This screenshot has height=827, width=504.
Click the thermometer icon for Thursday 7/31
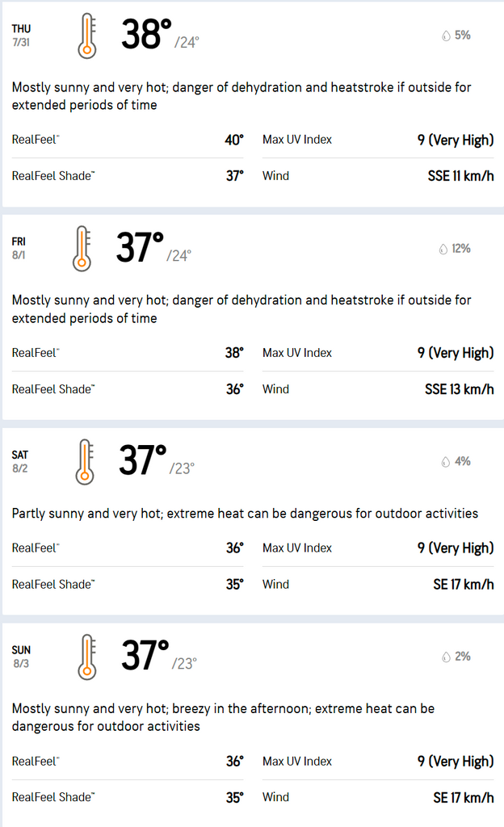[x=87, y=36]
